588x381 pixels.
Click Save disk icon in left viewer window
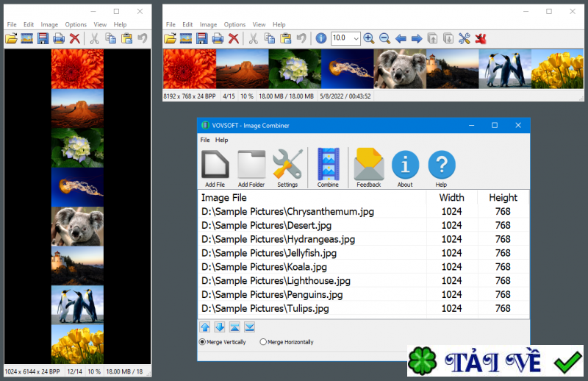click(43, 38)
